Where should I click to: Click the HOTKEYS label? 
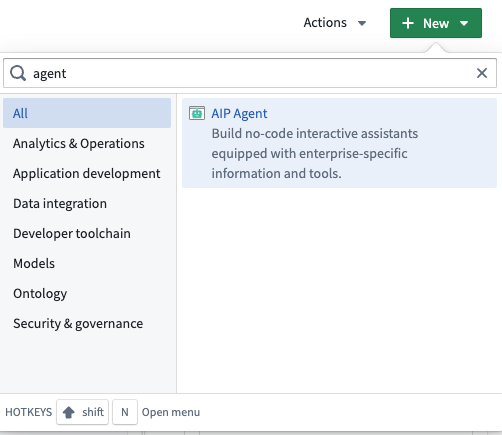(x=29, y=412)
